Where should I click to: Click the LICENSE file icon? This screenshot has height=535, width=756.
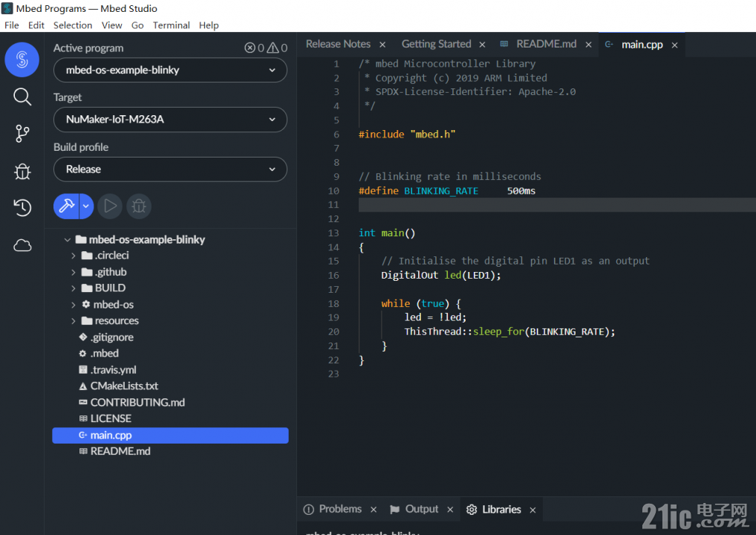tap(83, 419)
